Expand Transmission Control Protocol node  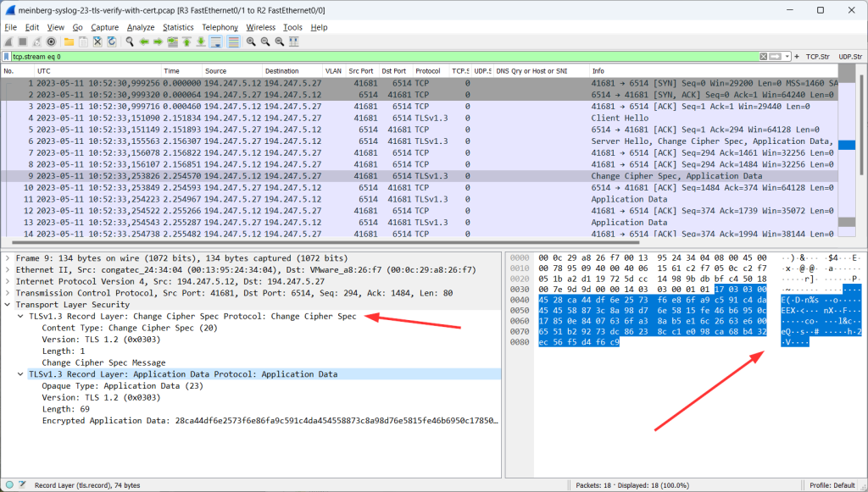coord(7,293)
